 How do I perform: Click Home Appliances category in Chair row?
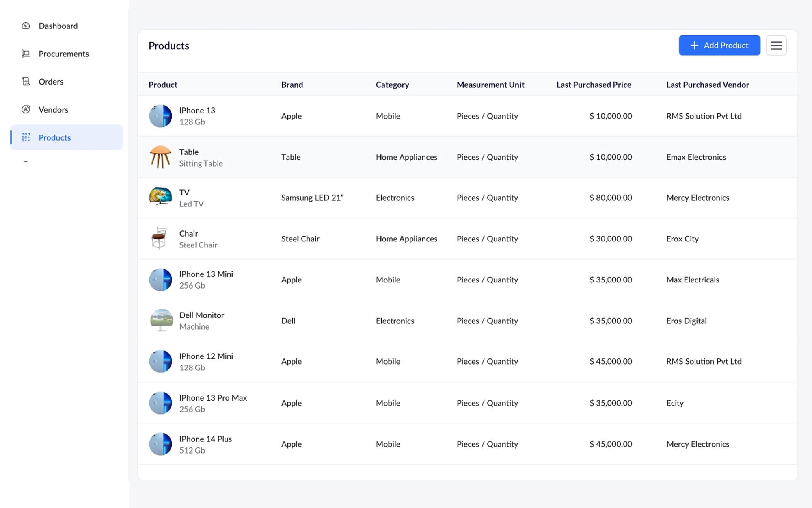(406, 239)
